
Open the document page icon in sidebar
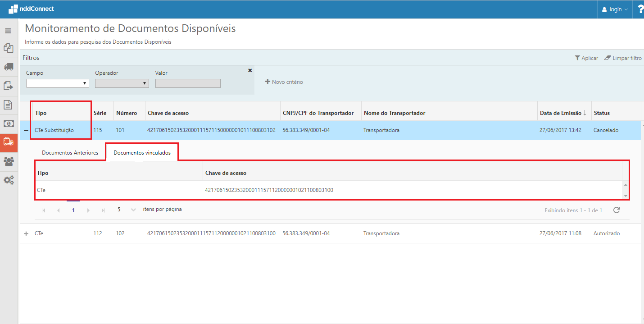[x=8, y=105]
